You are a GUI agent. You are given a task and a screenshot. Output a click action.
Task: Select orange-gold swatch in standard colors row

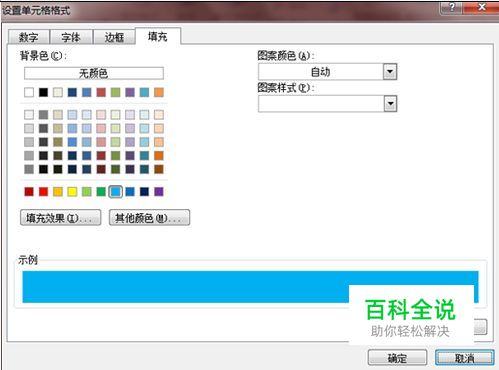click(58, 192)
